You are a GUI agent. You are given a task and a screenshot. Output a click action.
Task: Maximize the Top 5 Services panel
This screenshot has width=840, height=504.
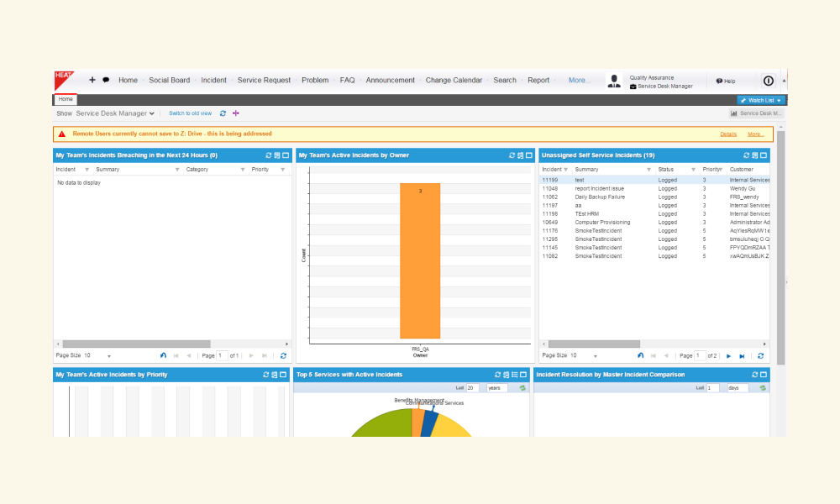point(523,375)
